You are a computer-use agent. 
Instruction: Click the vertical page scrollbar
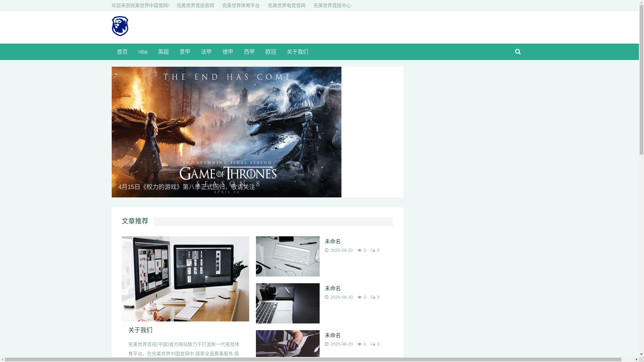click(641, 179)
